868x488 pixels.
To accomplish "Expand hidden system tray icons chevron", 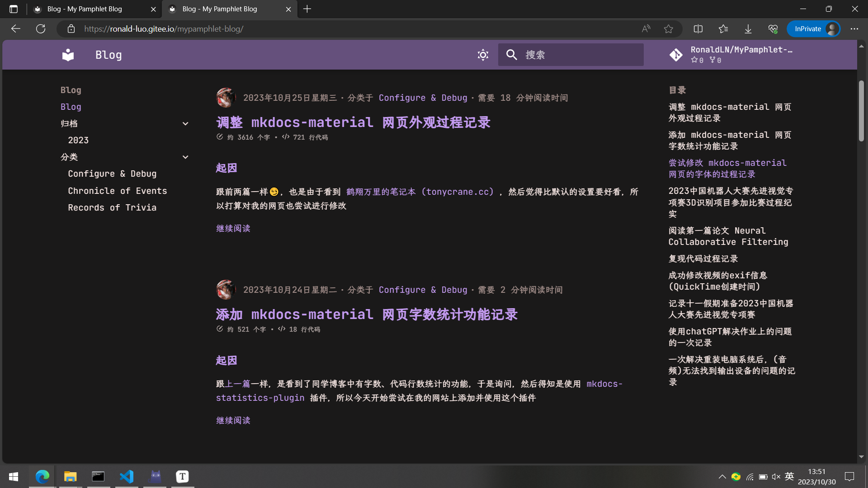I will coord(722,477).
